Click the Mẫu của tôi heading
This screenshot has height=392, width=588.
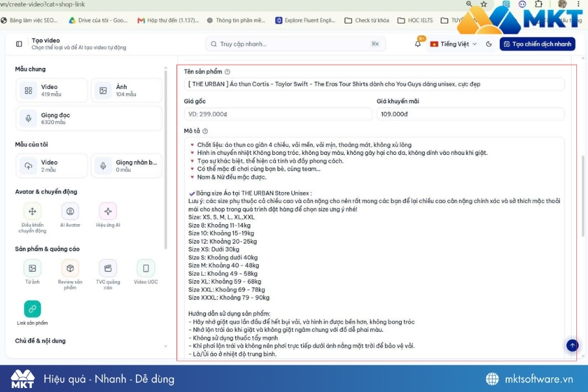click(31, 144)
